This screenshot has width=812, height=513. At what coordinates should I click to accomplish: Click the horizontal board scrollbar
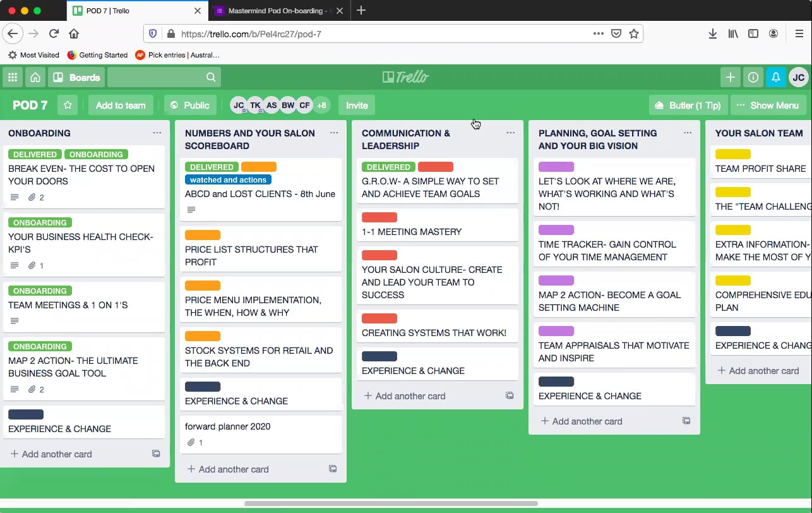pos(391,504)
